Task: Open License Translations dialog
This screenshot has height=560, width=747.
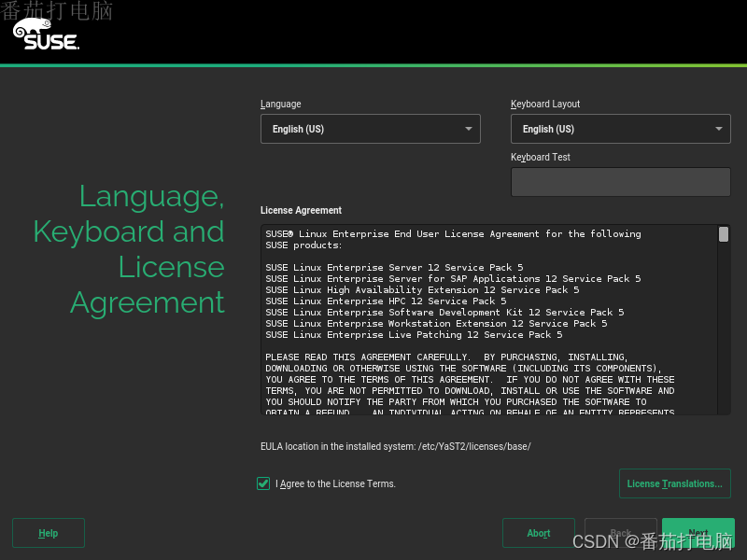Action: [x=674, y=483]
